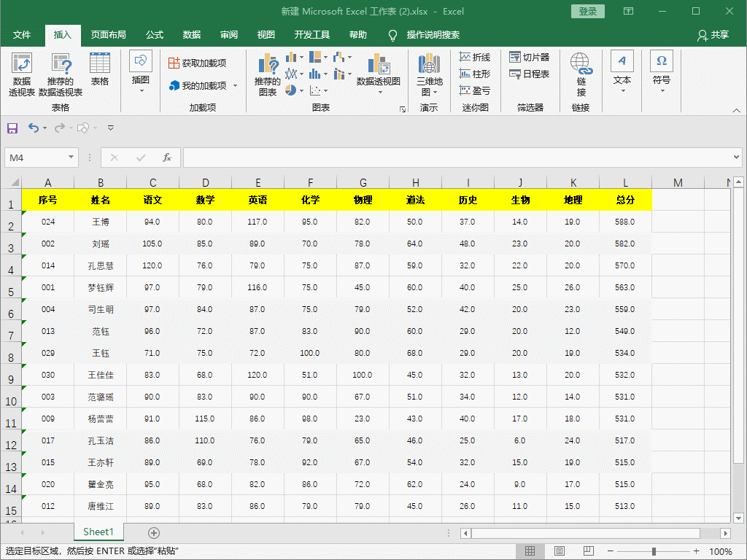The height and width of the screenshot is (560, 747).
Task: Open 3D Map (三维地图) tool
Action: tap(429, 74)
